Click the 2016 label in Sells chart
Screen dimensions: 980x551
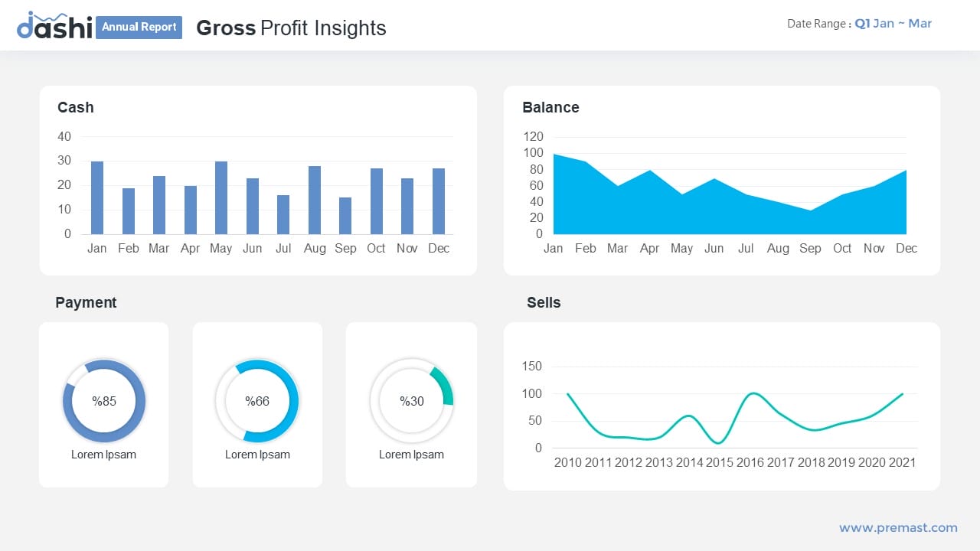[750, 462]
